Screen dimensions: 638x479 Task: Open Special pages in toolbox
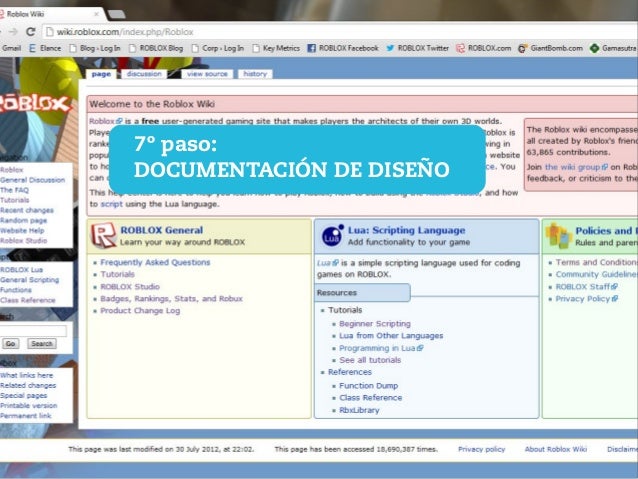pyautogui.click(x=23, y=396)
